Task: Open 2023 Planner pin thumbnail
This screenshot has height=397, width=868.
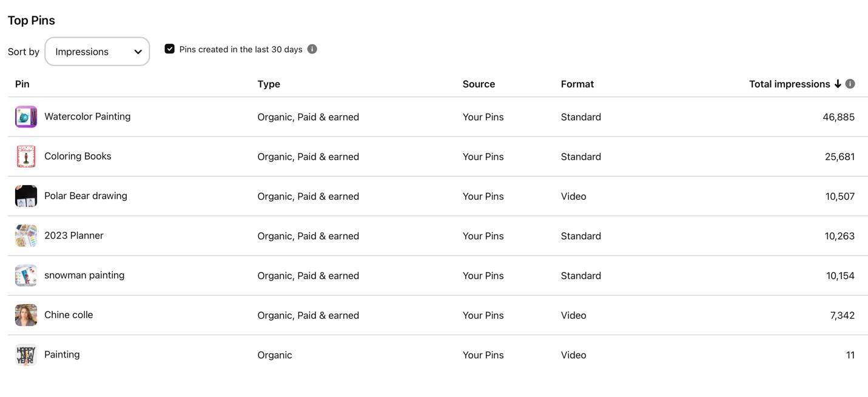Action: (x=26, y=236)
